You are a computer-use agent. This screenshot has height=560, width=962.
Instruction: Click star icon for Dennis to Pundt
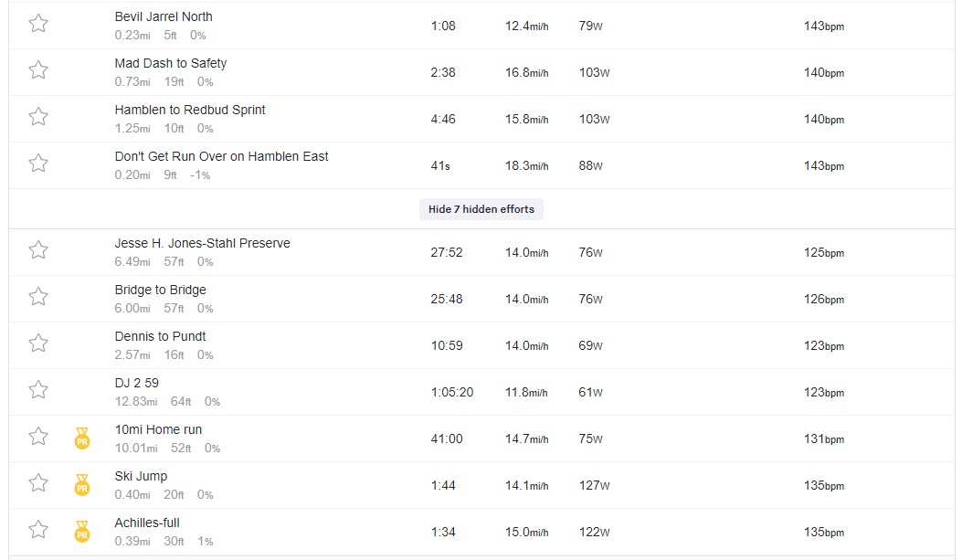(38, 343)
